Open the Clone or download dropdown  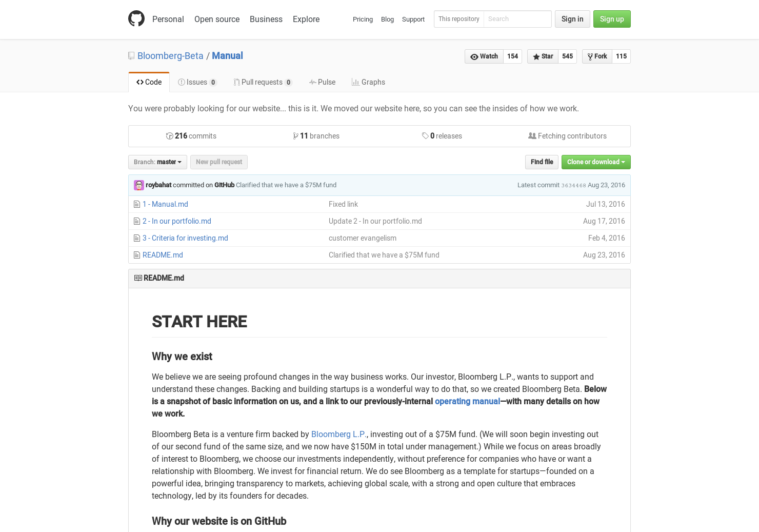click(x=596, y=162)
